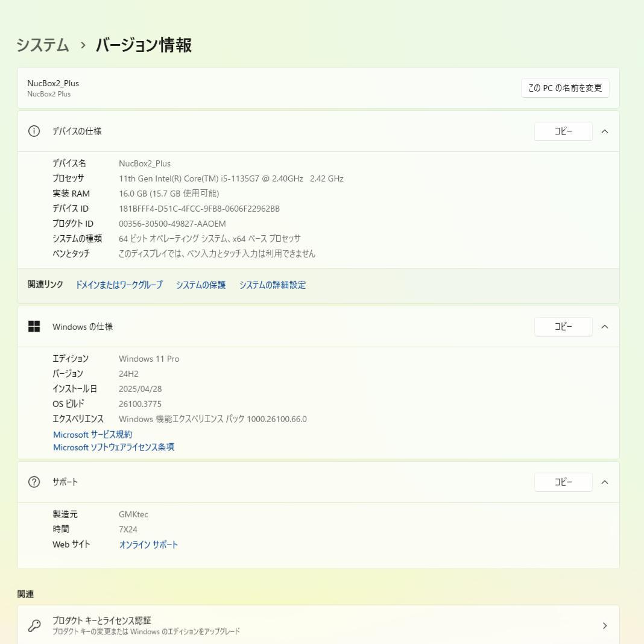Click the support section question mark icon

point(34,482)
